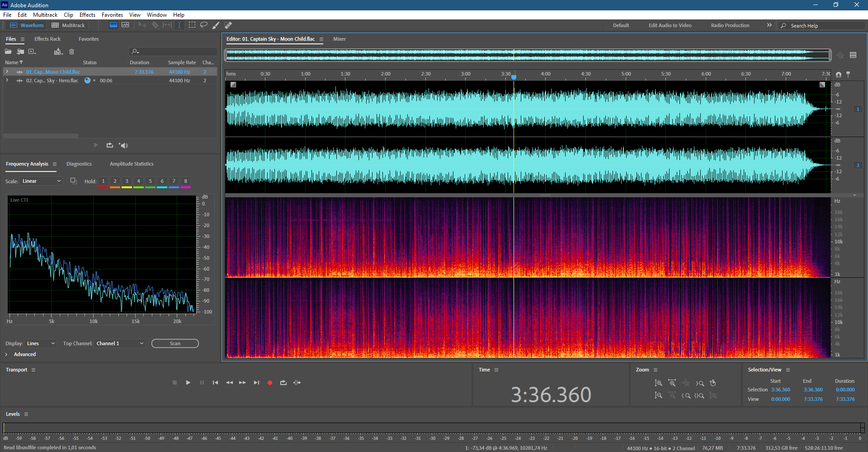Screen dimensions: 868x452
Task: Click Zoom Out Amplitude icon
Action: 658,395
